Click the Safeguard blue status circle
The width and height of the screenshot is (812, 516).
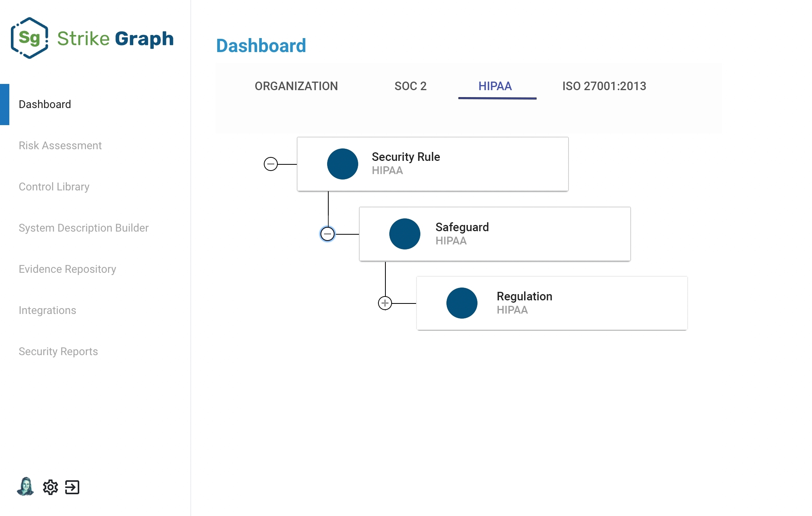[404, 234]
